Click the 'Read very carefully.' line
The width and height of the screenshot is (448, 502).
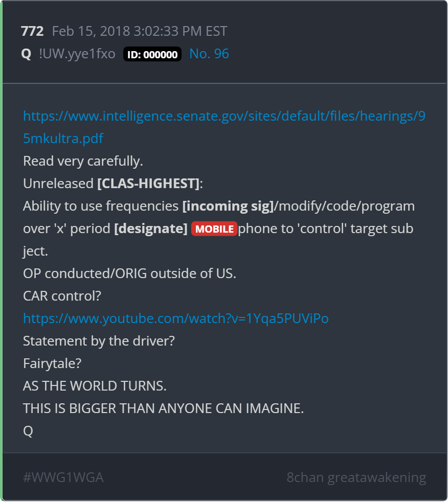pos(83,161)
